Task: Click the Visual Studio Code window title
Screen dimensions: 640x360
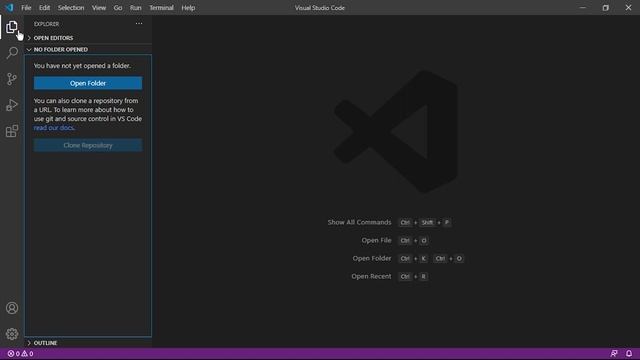Action: [x=320, y=8]
